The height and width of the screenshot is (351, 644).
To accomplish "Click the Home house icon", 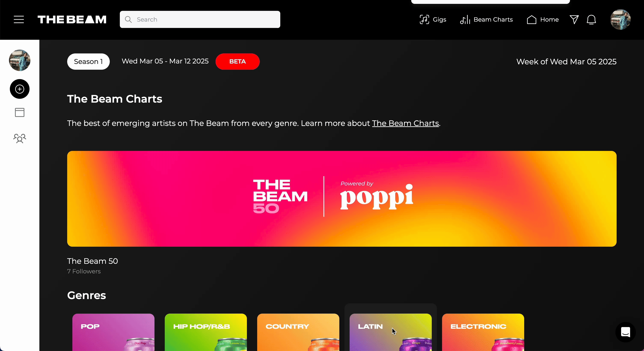I will click(x=531, y=19).
